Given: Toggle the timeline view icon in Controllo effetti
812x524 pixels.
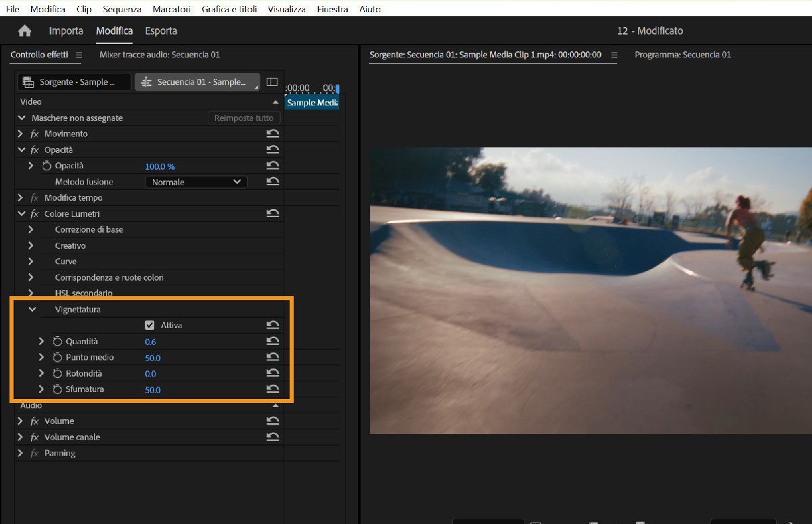Looking at the screenshot, I should pos(272,82).
